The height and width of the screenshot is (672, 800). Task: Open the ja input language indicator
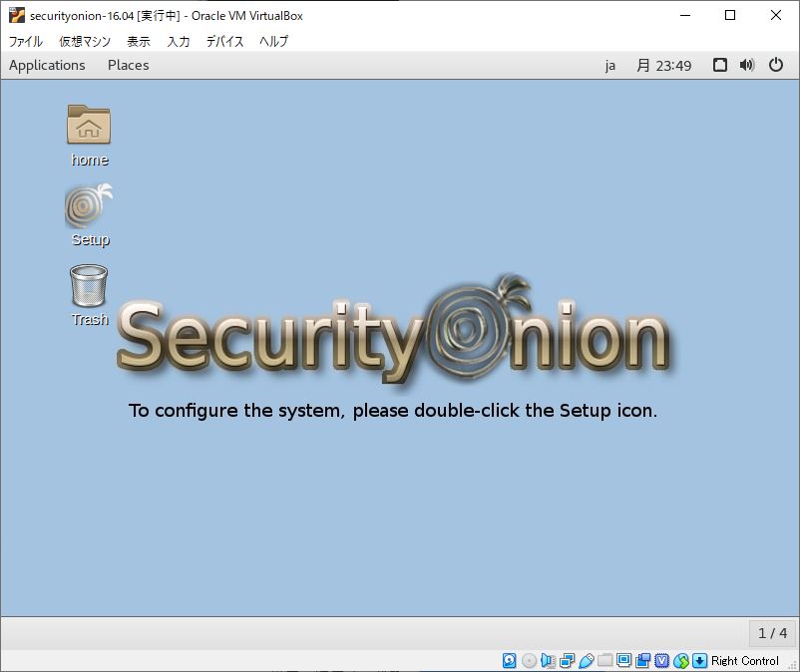[610, 66]
